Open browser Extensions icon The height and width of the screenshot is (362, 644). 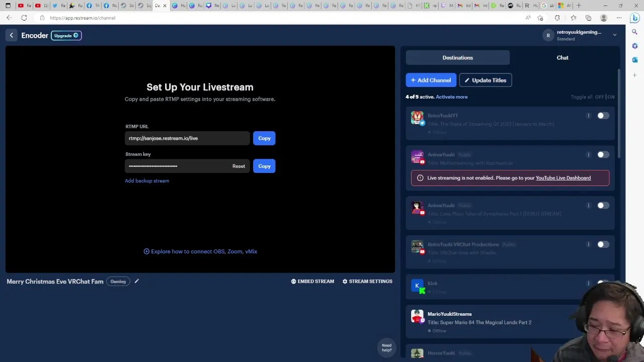[x=557, y=18]
